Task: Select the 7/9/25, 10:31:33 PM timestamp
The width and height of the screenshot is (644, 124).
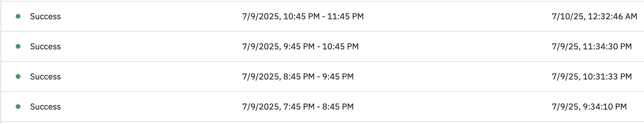Action: 592,76
